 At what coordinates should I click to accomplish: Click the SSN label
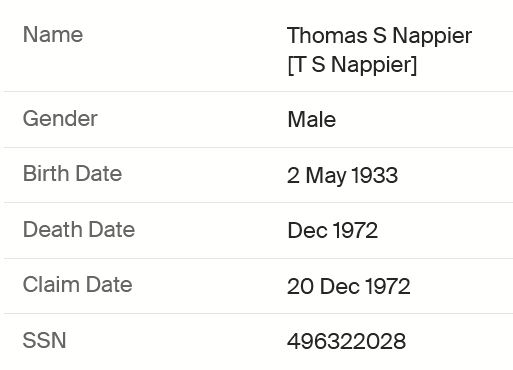(x=44, y=340)
